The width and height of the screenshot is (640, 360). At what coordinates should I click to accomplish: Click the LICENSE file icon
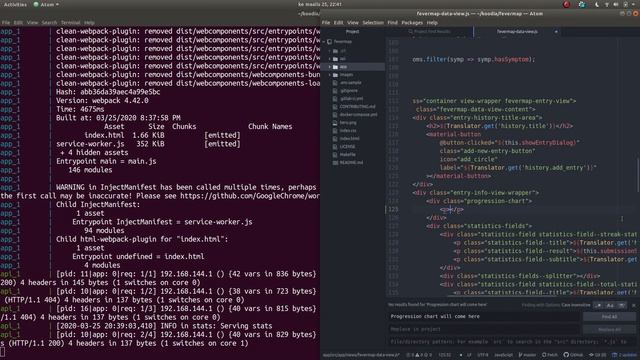[336, 147]
